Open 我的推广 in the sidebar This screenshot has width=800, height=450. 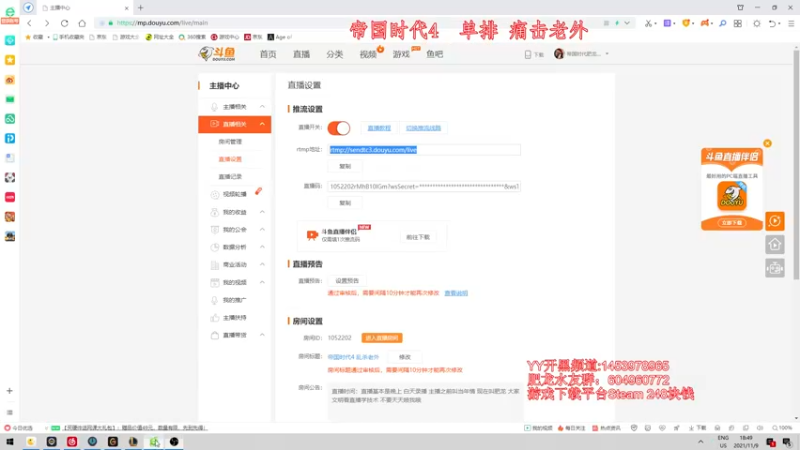coord(235,300)
